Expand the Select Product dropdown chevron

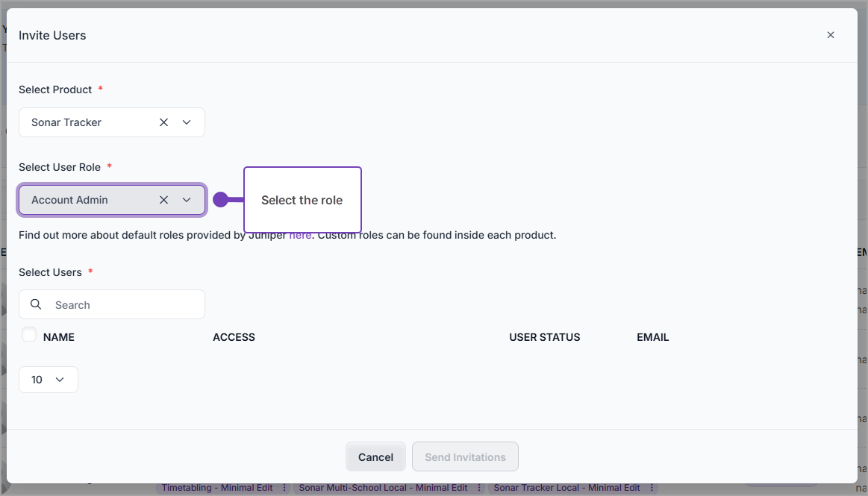click(187, 122)
